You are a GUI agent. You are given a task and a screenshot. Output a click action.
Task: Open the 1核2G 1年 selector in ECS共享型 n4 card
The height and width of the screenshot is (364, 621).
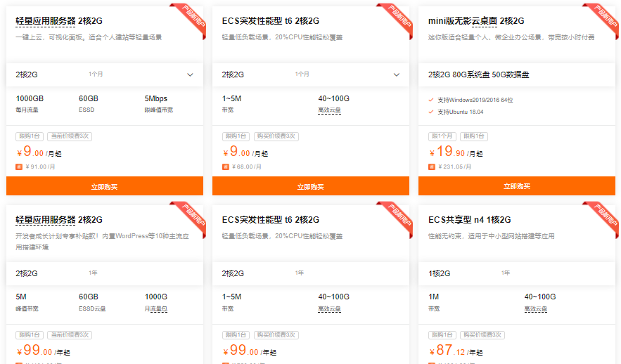(x=517, y=273)
